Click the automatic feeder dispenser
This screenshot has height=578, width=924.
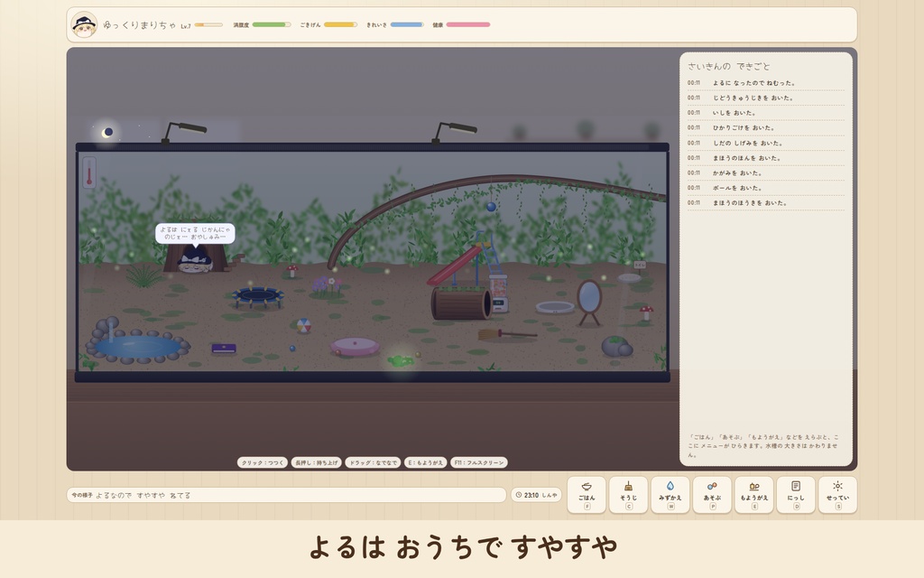point(499,294)
